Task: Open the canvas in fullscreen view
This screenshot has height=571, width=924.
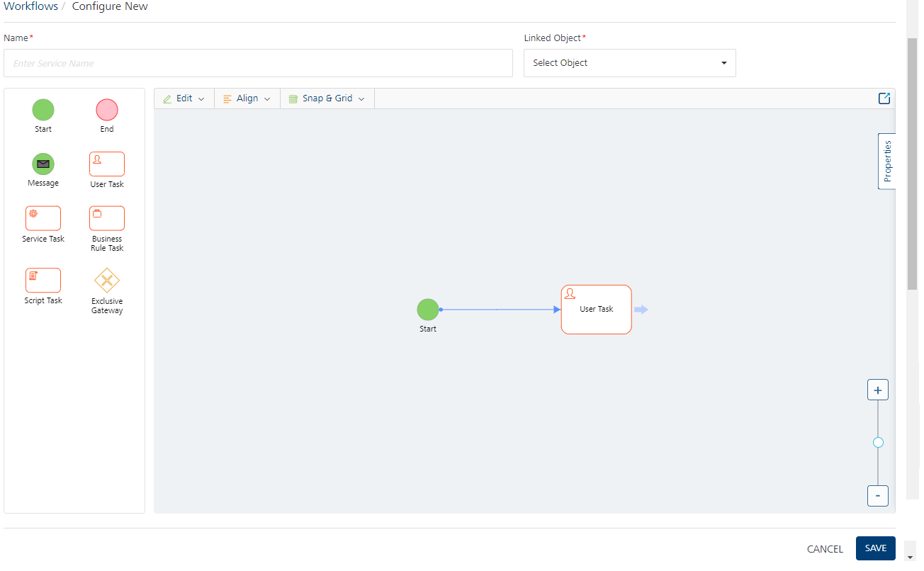Action: [884, 98]
